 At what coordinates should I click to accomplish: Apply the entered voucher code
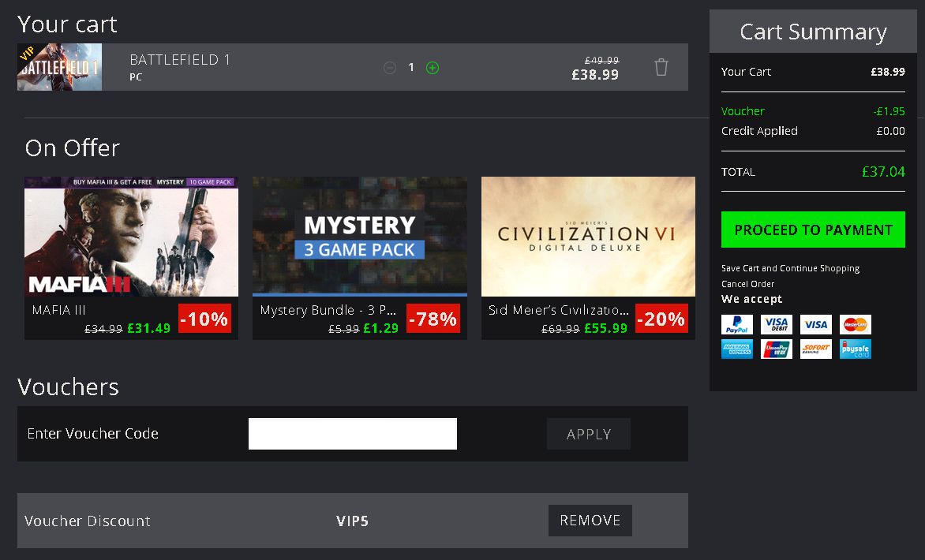(589, 434)
